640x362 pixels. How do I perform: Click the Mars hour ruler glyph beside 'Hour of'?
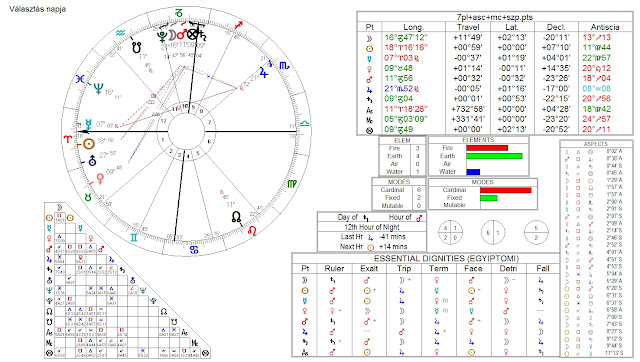[419, 218]
